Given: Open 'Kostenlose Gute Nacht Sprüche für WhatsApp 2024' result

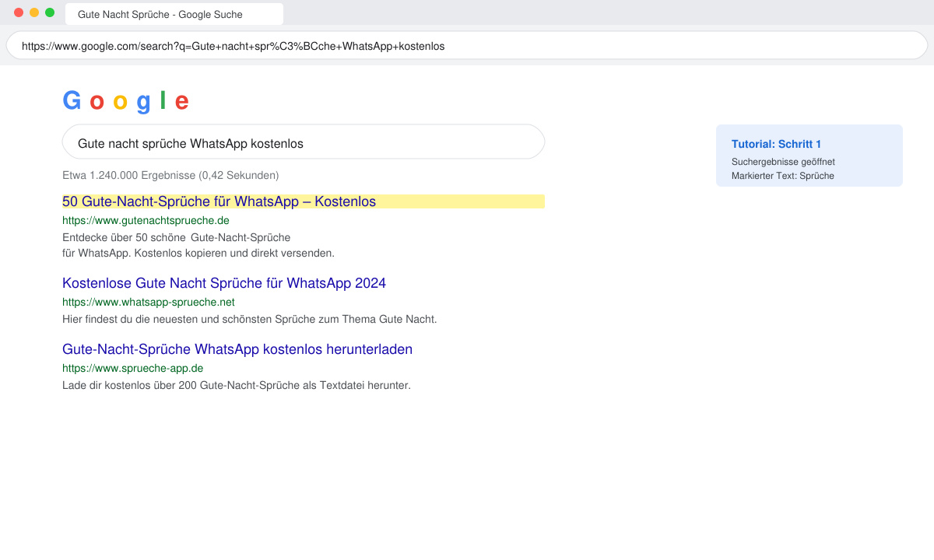Looking at the screenshot, I should coord(224,283).
